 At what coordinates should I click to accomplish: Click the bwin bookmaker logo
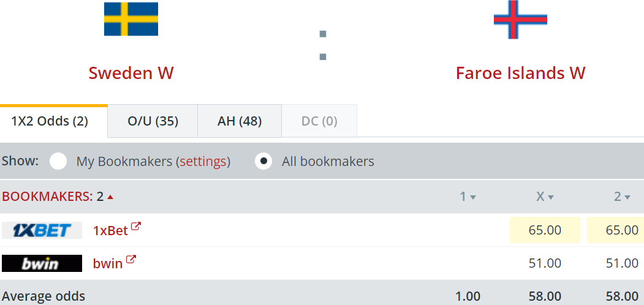pos(42,263)
